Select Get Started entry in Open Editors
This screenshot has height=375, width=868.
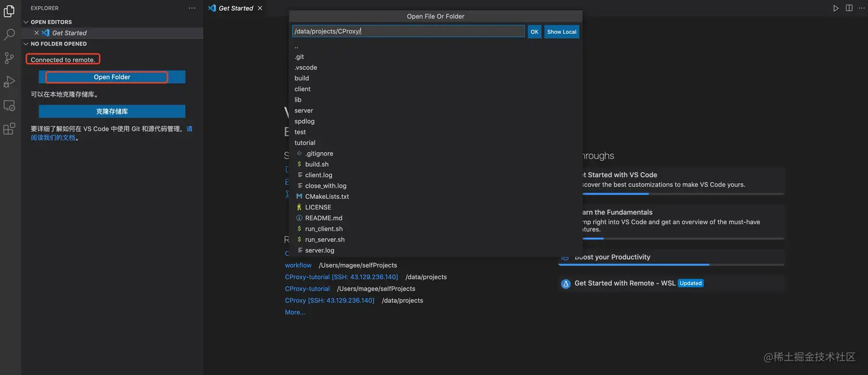click(x=113, y=33)
